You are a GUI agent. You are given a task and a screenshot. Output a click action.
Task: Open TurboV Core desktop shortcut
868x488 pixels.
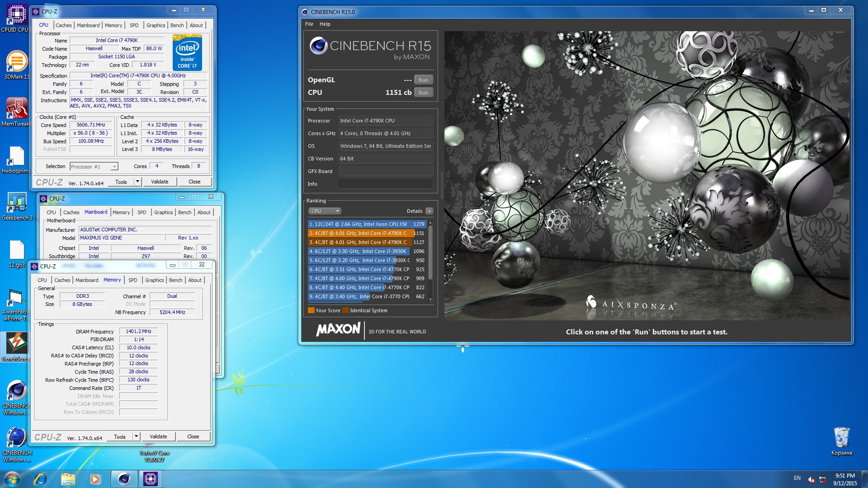click(155, 455)
